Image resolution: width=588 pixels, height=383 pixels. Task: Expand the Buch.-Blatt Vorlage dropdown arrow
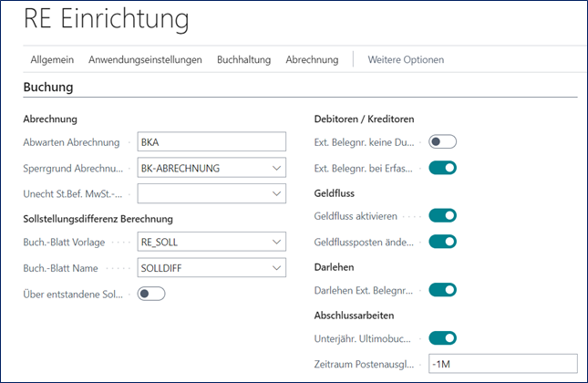pyautogui.click(x=277, y=242)
